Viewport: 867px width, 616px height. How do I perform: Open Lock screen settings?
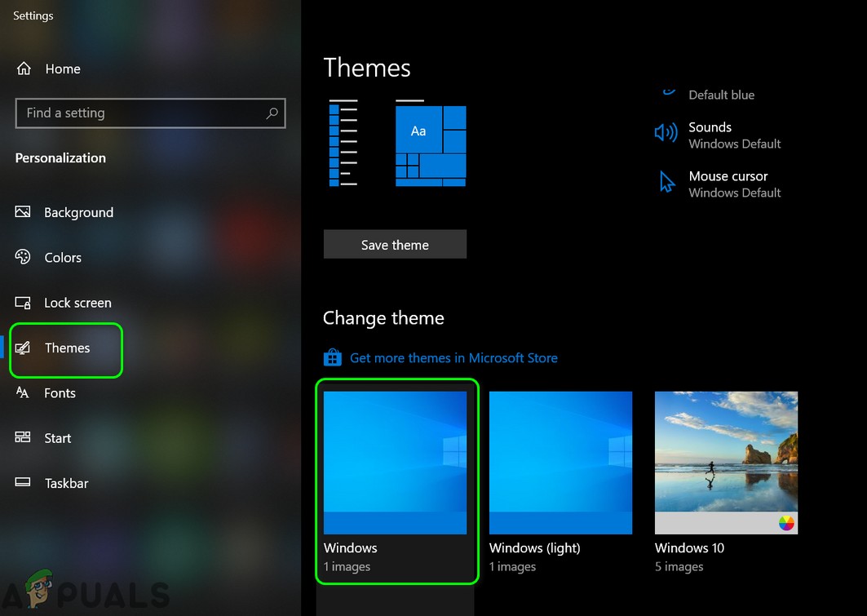click(63, 303)
